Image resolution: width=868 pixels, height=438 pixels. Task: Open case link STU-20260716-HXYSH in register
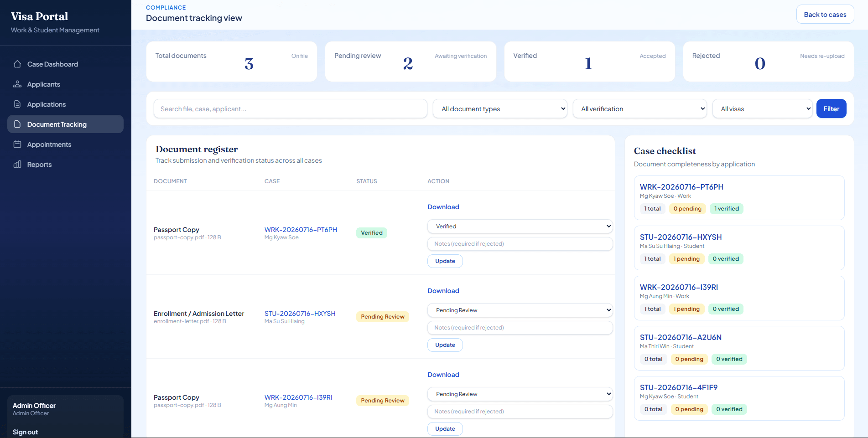[x=300, y=314]
